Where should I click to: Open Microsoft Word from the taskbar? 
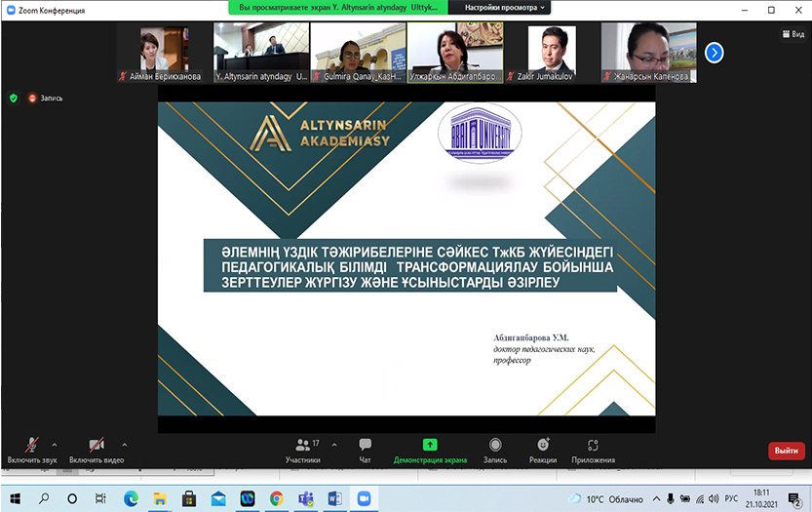(x=334, y=498)
